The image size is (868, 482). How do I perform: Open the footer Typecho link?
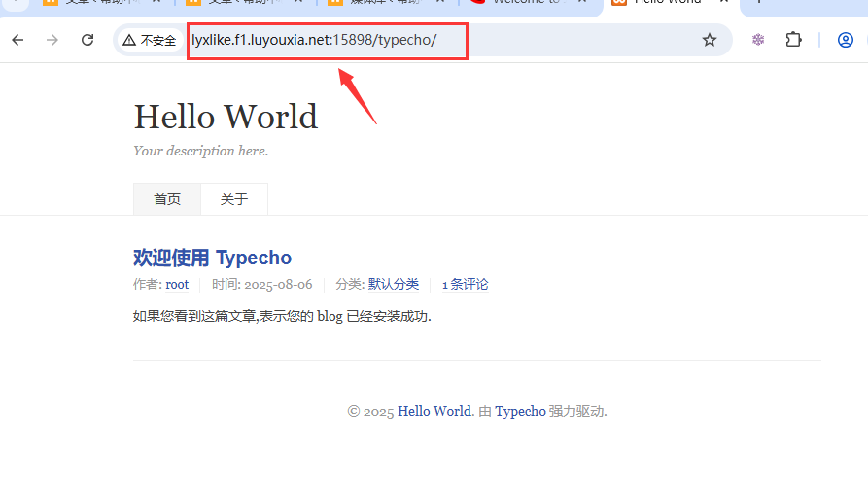[520, 412]
